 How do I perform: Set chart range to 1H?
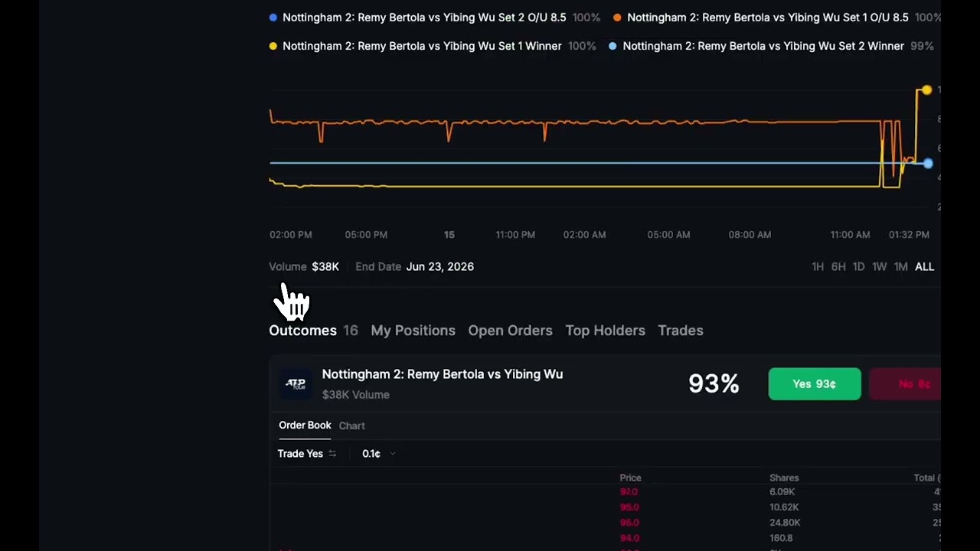point(818,267)
